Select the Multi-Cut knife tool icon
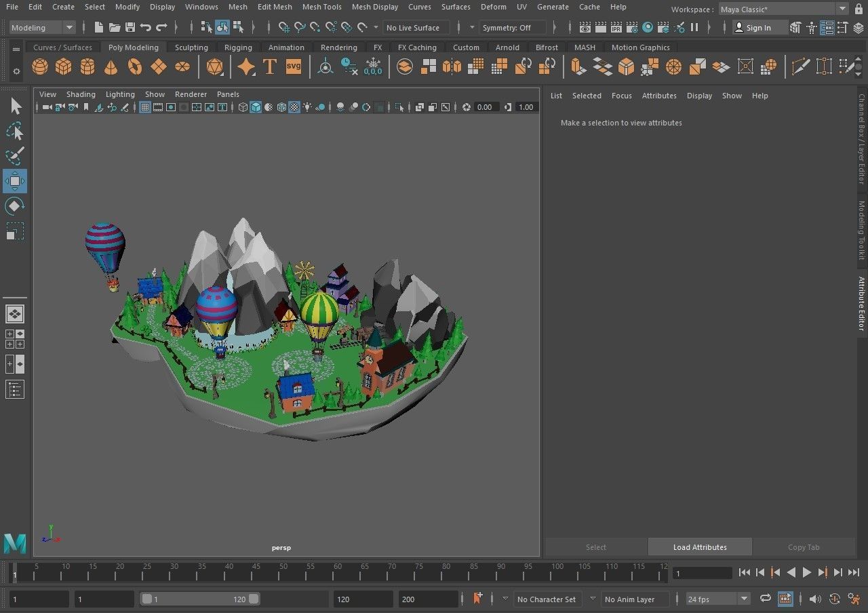Viewport: 868px width, 613px height. pyautogui.click(x=801, y=66)
